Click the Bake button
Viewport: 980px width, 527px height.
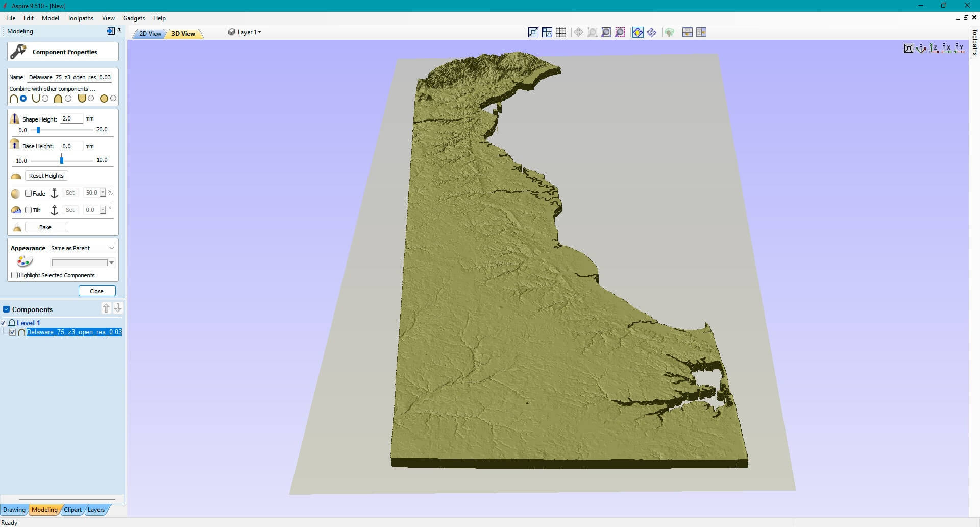pos(46,227)
